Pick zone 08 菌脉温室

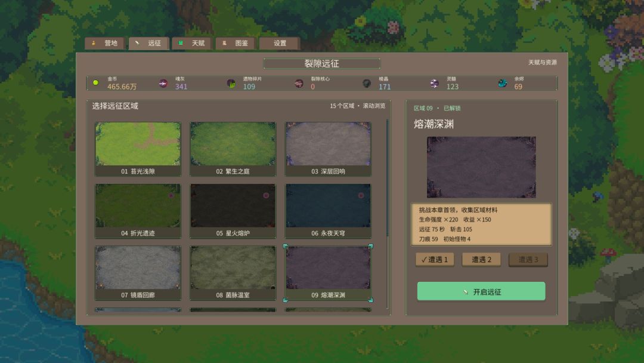coord(233,273)
